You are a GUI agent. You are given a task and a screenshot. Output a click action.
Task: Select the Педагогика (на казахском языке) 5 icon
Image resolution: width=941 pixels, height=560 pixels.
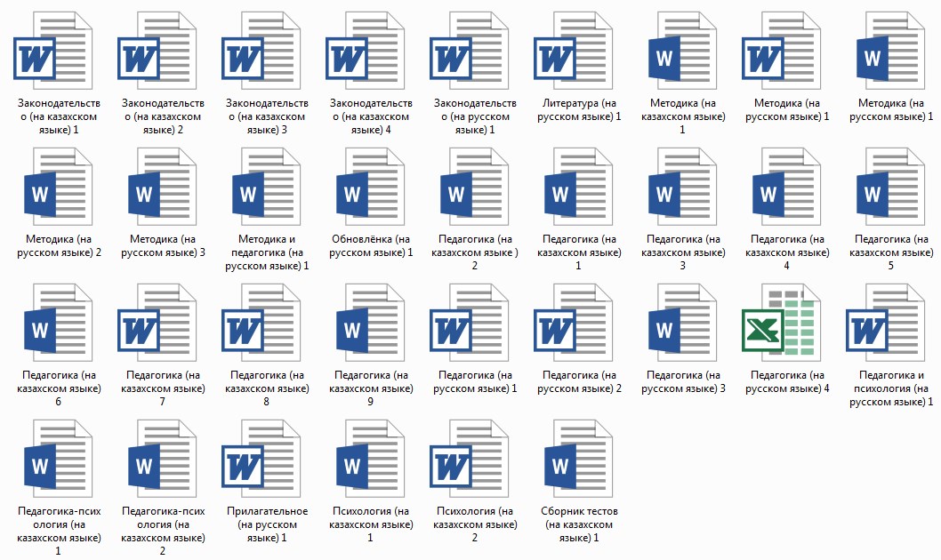click(891, 187)
